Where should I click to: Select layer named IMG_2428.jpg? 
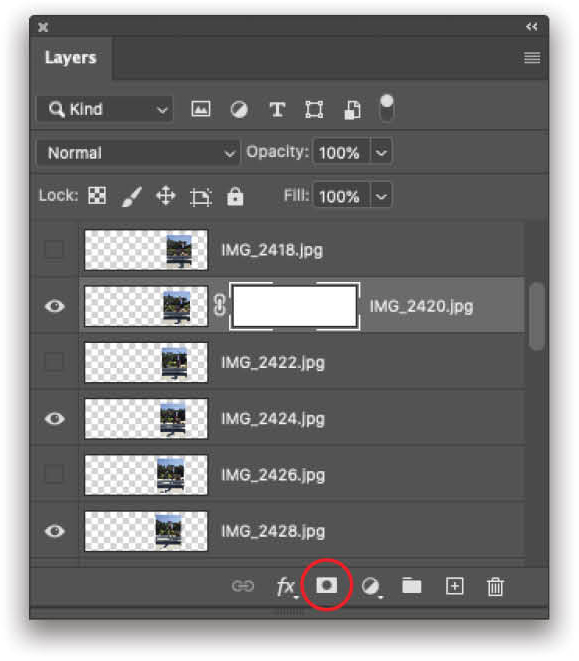(273, 531)
